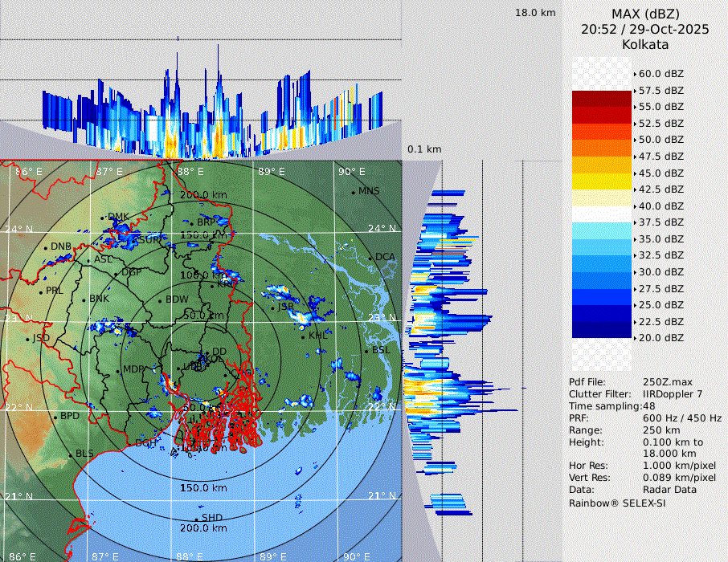Select the DCA station dot on the map

click(x=370, y=258)
